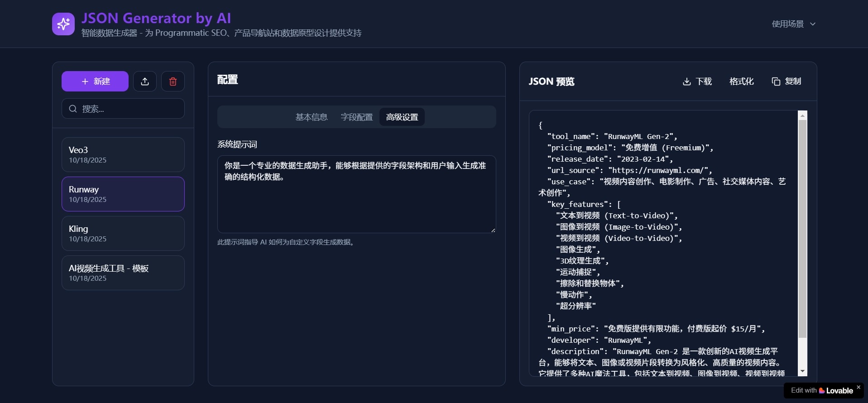Close the Edit with Lovable badge
868x403 pixels.
858,387
